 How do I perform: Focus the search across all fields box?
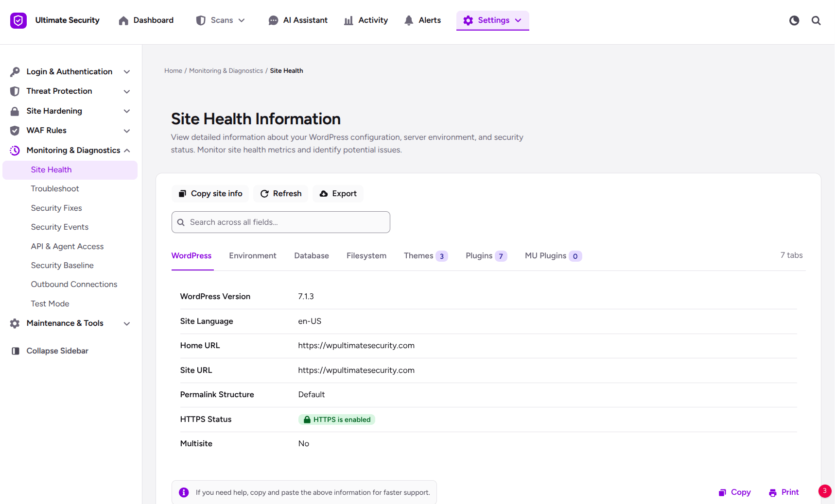click(x=281, y=222)
